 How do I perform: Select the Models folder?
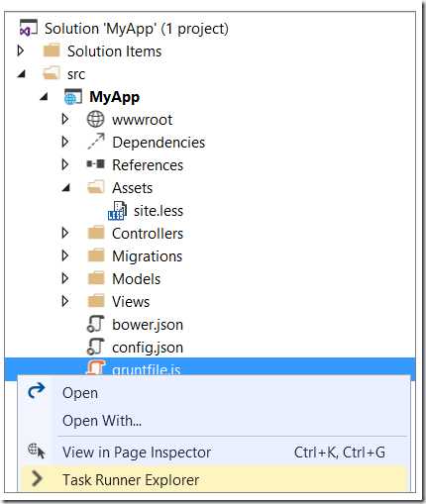click(x=137, y=279)
